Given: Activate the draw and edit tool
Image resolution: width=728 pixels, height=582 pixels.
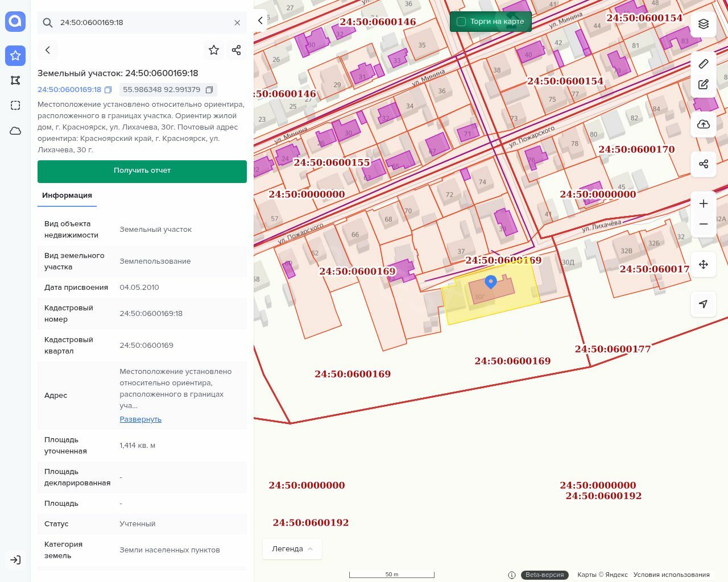Looking at the screenshot, I should [704, 85].
